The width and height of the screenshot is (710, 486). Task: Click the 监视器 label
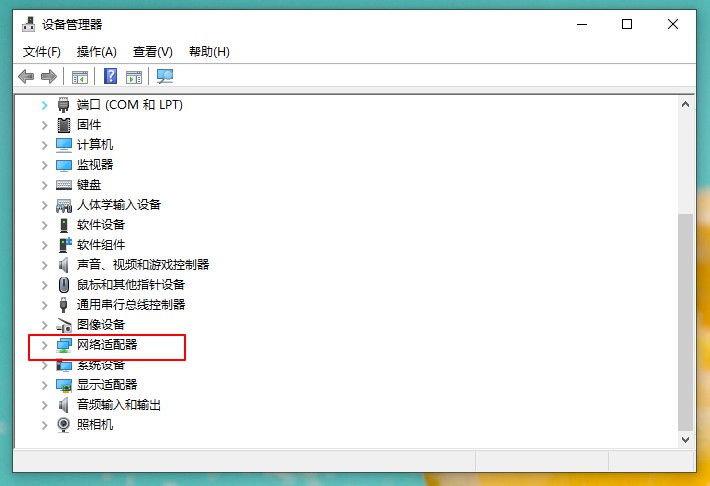(x=95, y=164)
